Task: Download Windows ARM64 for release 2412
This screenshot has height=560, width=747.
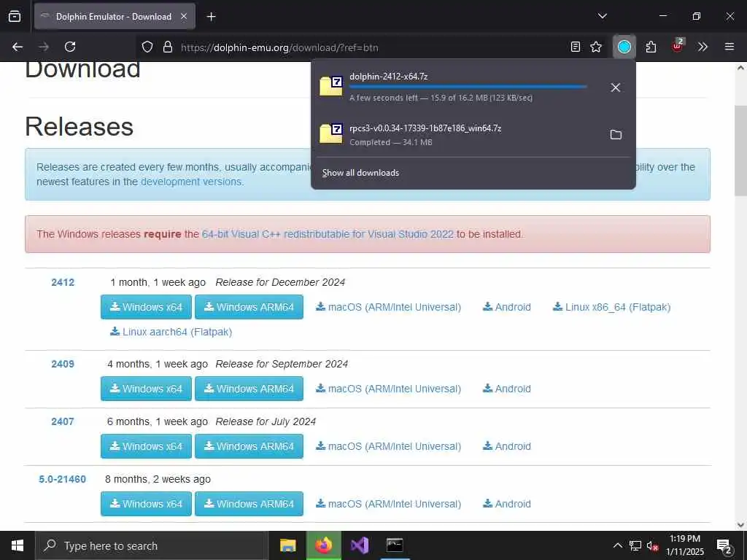Action: tap(249, 307)
